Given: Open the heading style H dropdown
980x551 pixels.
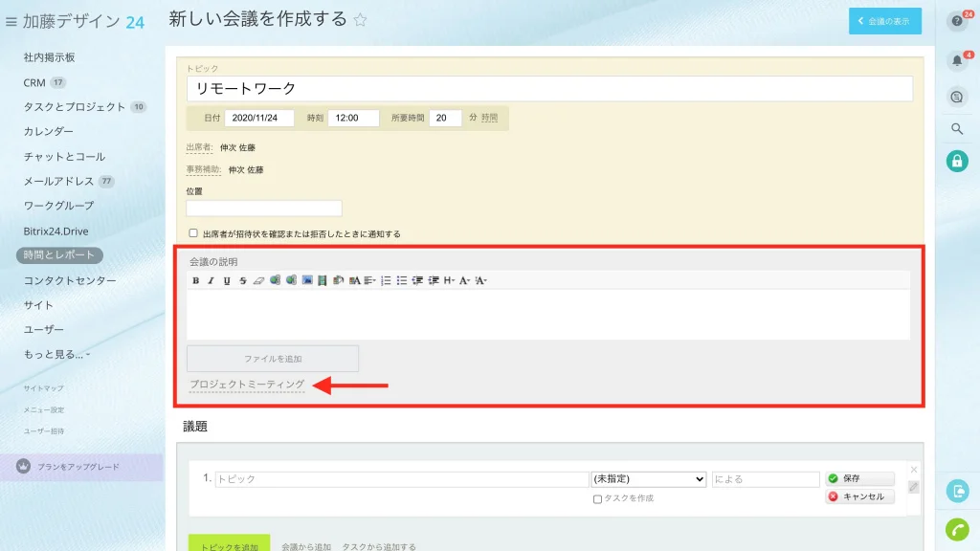Looking at the screenshot, I should pos(450,280).
